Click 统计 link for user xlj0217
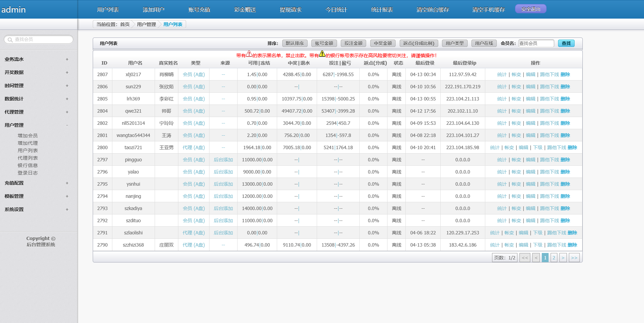The width and height of the screenshot is (644, 323). tap(502, 74)
